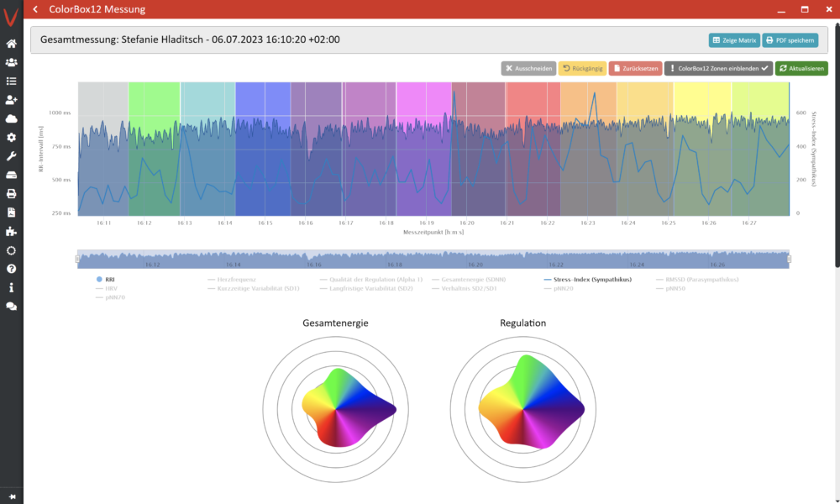Open the chat bubbles sidebar icon
This screenshot has height=504, width=840.
[x=11, y=307]
